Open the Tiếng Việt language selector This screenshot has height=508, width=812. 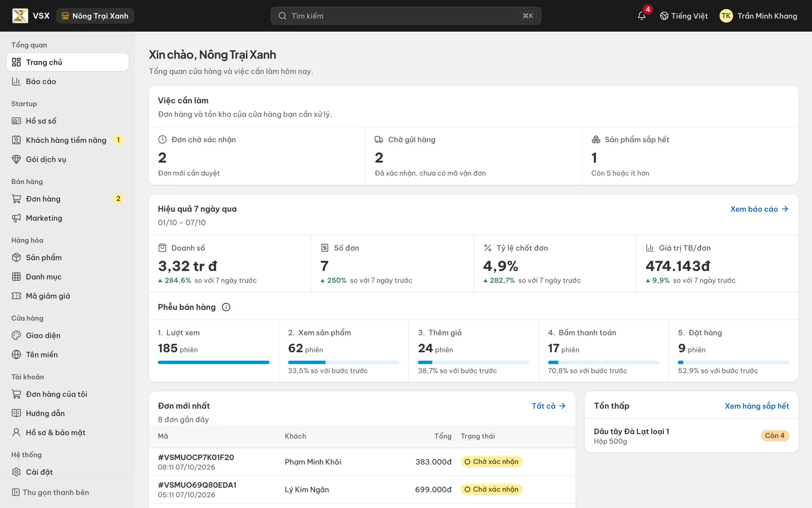pyautogui.click(x=684, y=16)
